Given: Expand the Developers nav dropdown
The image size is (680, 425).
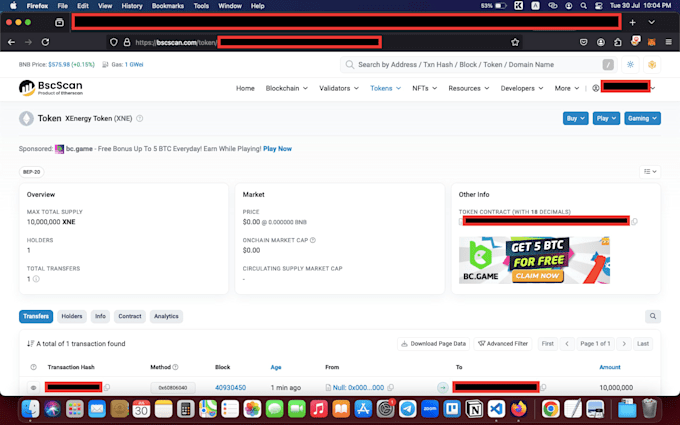Looking at the screenshot, I should pos(522,88).
